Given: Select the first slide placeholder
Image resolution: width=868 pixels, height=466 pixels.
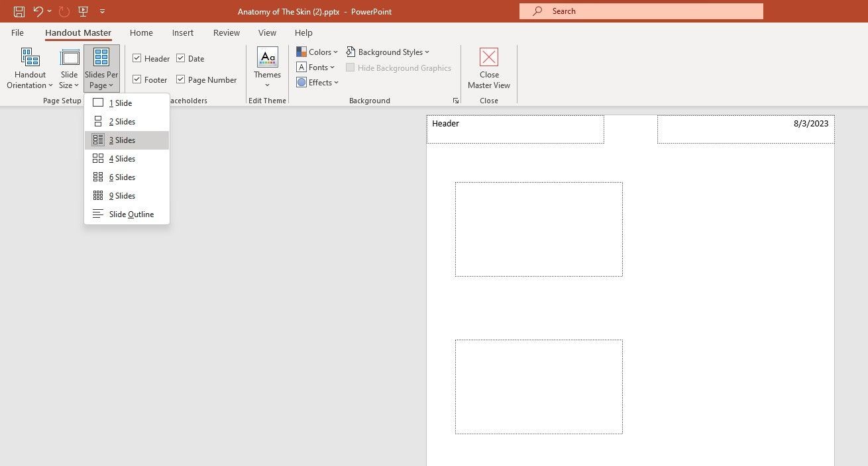Looking at the screenshot, I should [x=539, y=229].
